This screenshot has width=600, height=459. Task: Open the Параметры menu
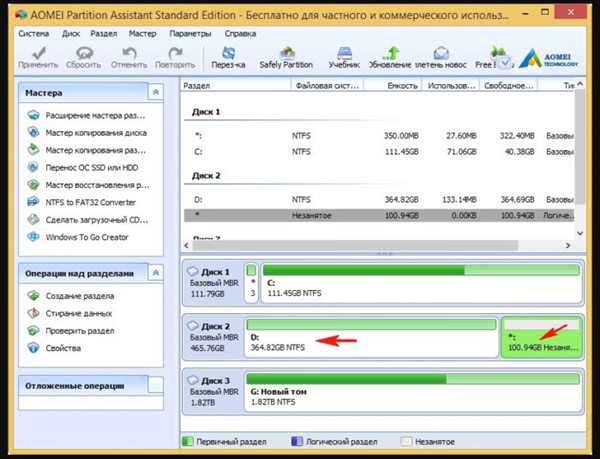(x=190, y=34)
